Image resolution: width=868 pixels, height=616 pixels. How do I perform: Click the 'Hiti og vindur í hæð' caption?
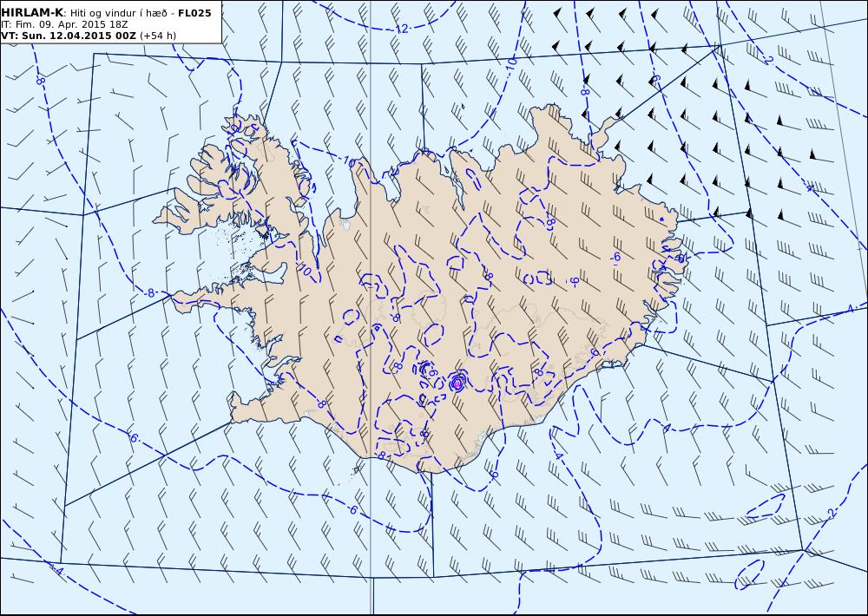click(118, 13)
